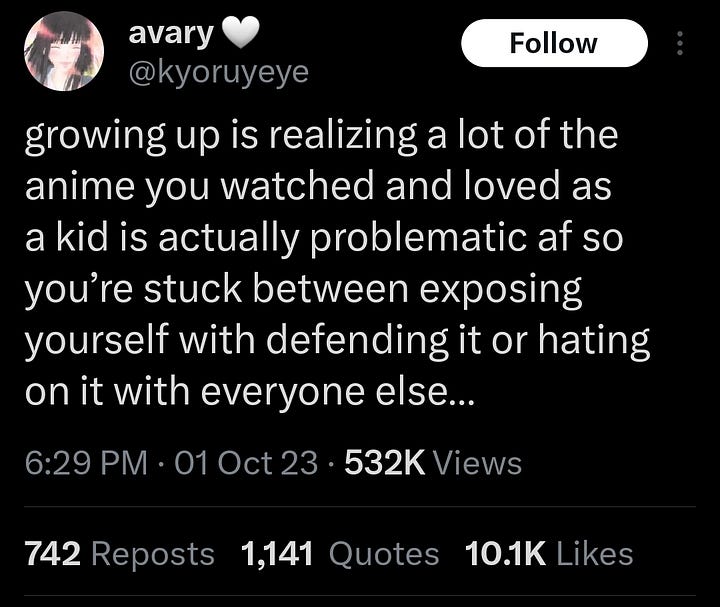
Task: Click the 'Quotes' label text
Action: 384,553
